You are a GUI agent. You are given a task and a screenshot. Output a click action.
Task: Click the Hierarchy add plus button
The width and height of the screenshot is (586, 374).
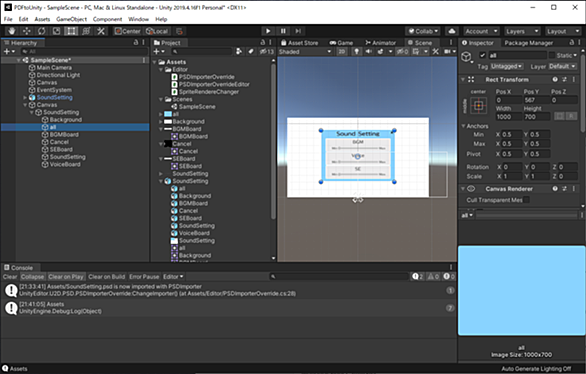[x=9, y=52]
